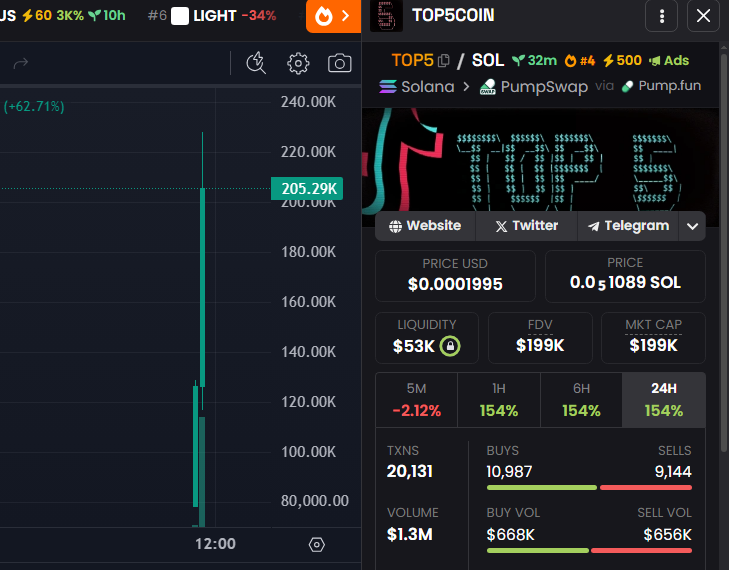
Task: Take a chart snapshot with camera icon
Action: tap(339, 63)
